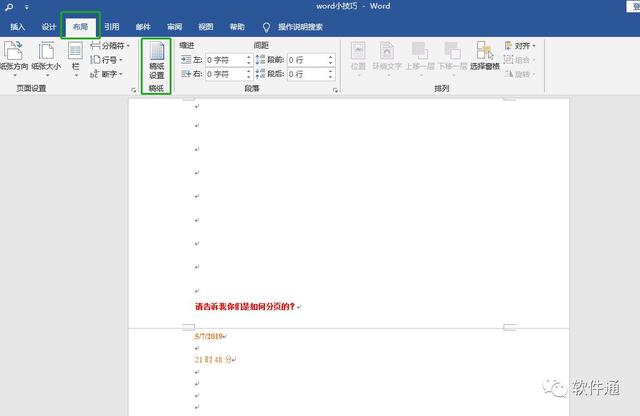Switch to the 引用 references tab
This screenshot has height=416, width=640.
[x=111, y=27]
